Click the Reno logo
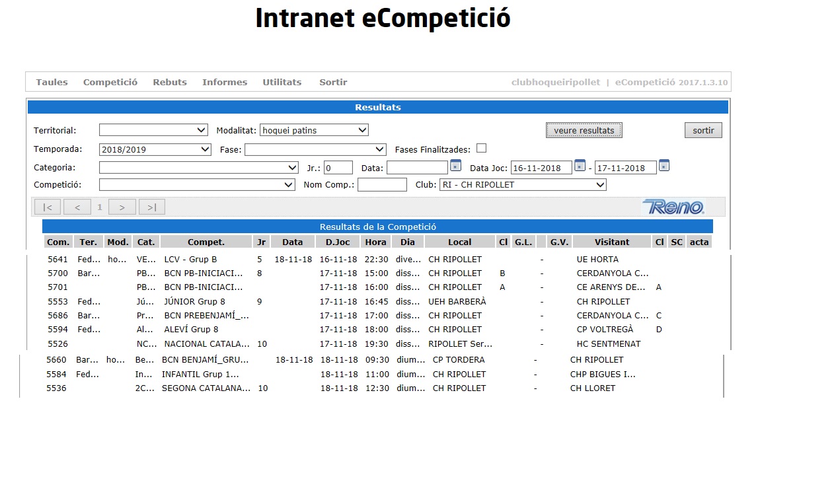Viewport: 836px width, 504px height. [x=674, y=207]
